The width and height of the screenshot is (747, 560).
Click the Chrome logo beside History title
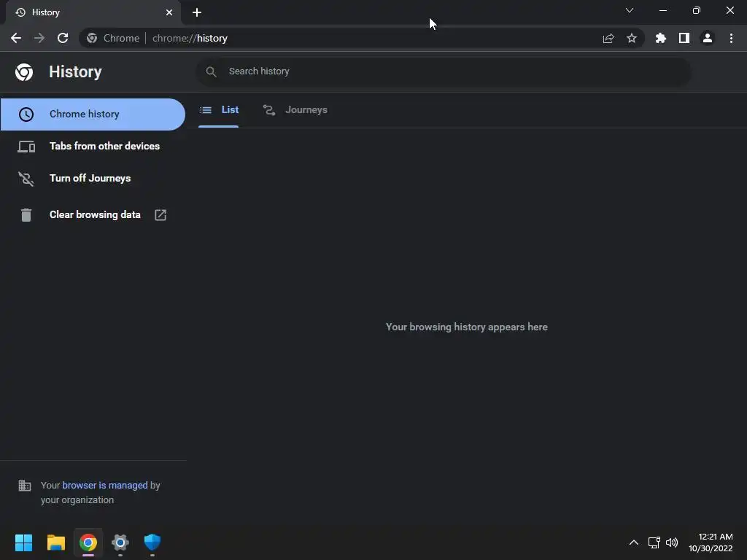(24, 72)
